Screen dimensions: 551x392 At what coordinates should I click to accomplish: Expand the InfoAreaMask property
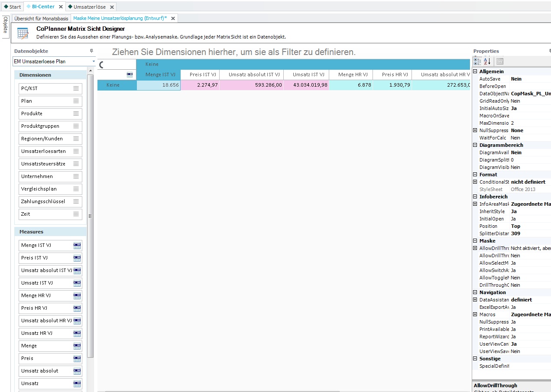pyautogui.click(x=475, y=204)
